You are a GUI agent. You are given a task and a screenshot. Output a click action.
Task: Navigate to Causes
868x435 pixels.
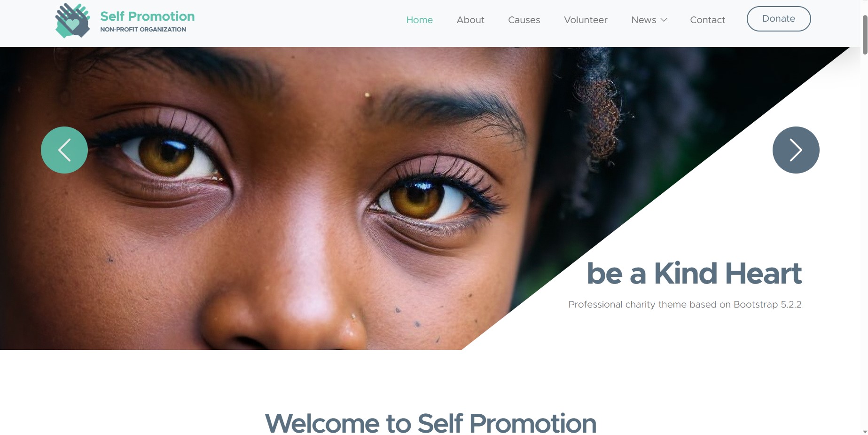click(x=524, y=20)
